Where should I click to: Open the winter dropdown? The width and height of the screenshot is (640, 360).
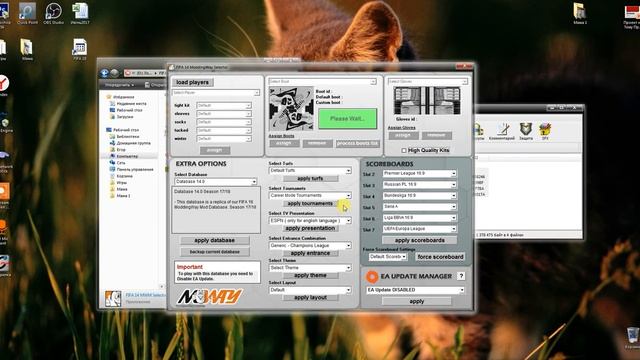[224, 139]
